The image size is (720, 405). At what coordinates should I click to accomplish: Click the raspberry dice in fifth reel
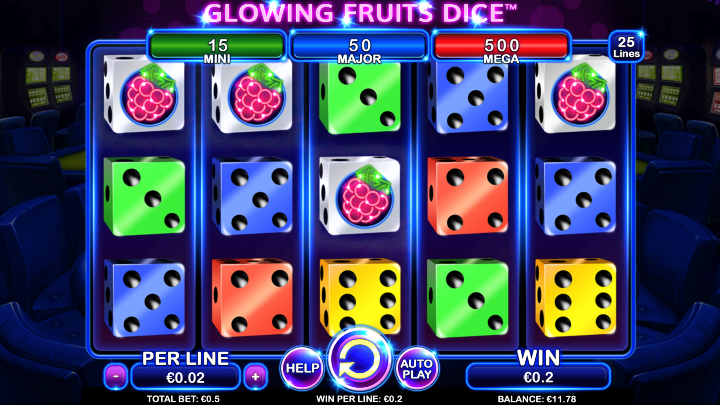575,94
